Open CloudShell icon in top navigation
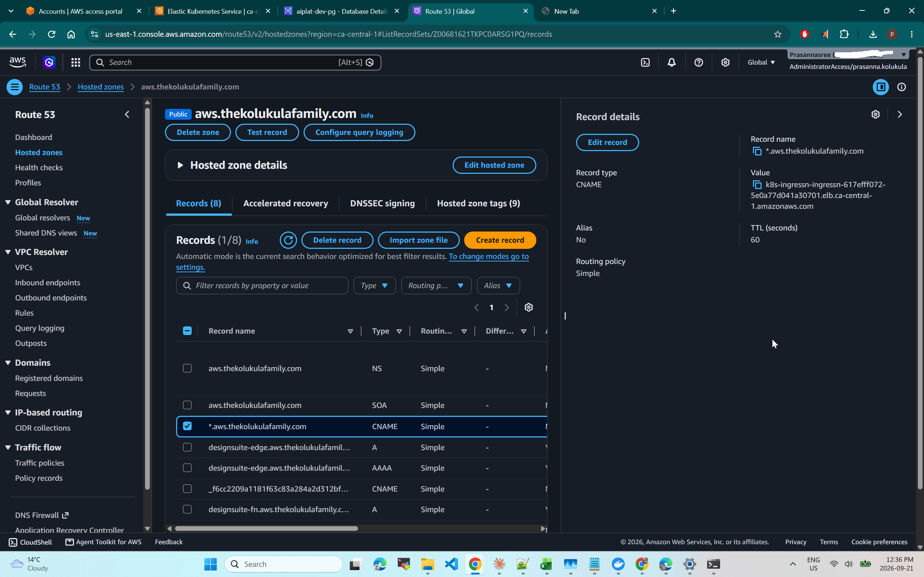 click(645, 62)
